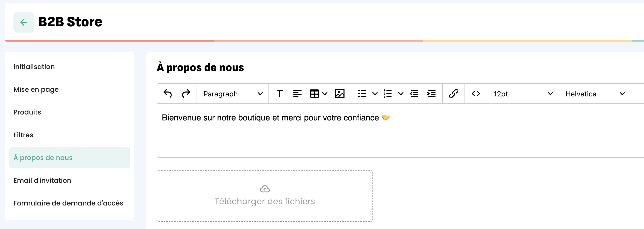Open the Email d'invitation section
The height and width of the screenshot is (229, 644).
coord(42,180)
